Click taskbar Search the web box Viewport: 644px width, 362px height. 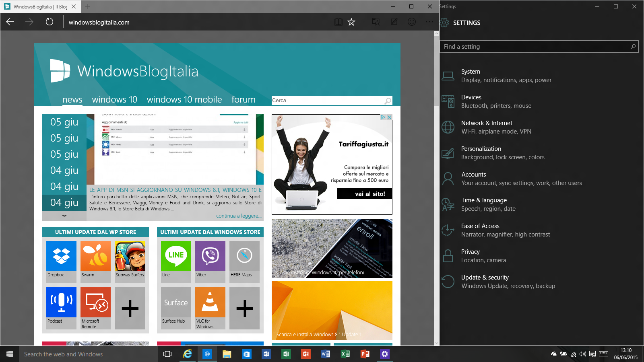point(88,354)
